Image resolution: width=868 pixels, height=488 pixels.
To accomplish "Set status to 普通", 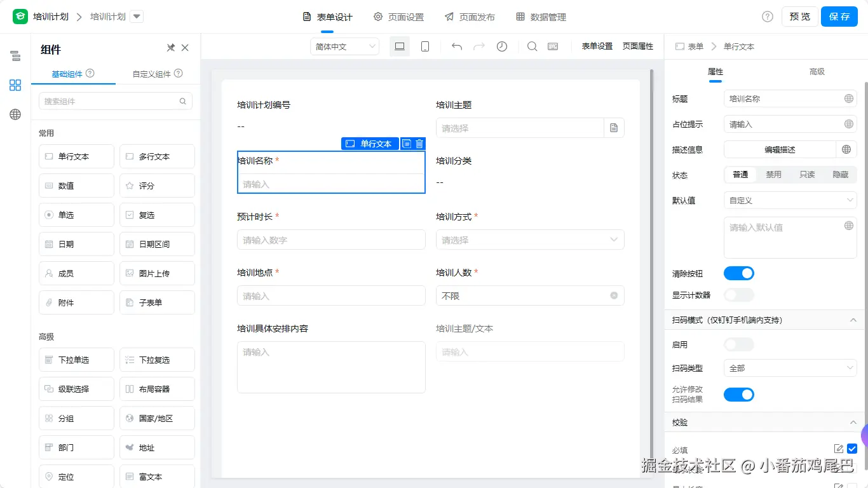I will point(740,174).
